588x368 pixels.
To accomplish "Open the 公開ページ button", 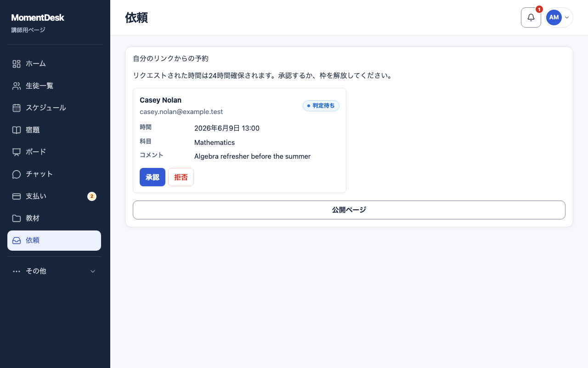I will coord(349,210).
